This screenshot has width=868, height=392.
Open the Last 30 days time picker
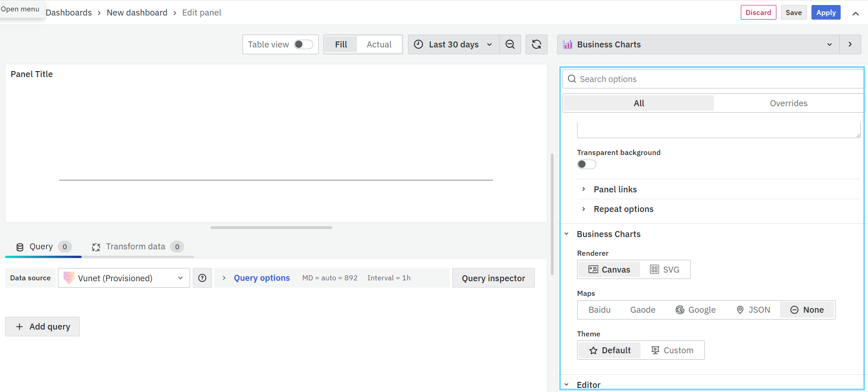coord(453,45)
